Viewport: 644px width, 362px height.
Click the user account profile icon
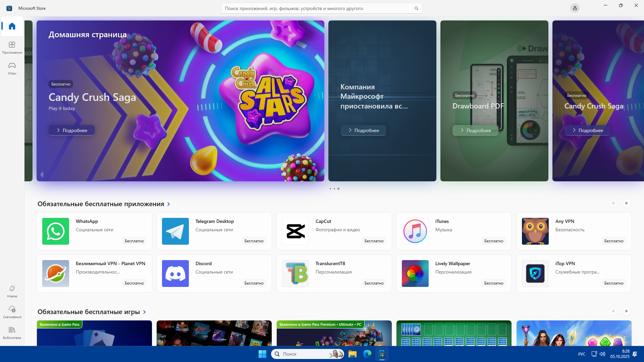click(575, 8)
